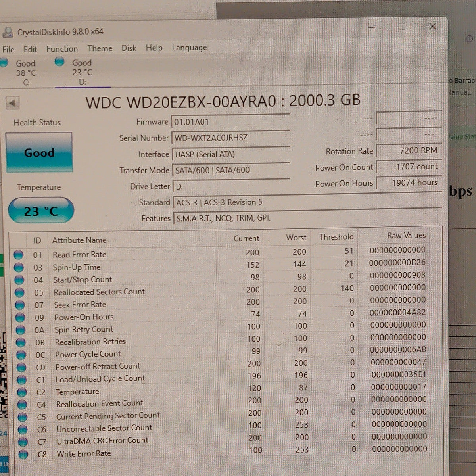This screenshot has width=476, height=476.
Task: Open the Function menu
Action: point(62,49)
